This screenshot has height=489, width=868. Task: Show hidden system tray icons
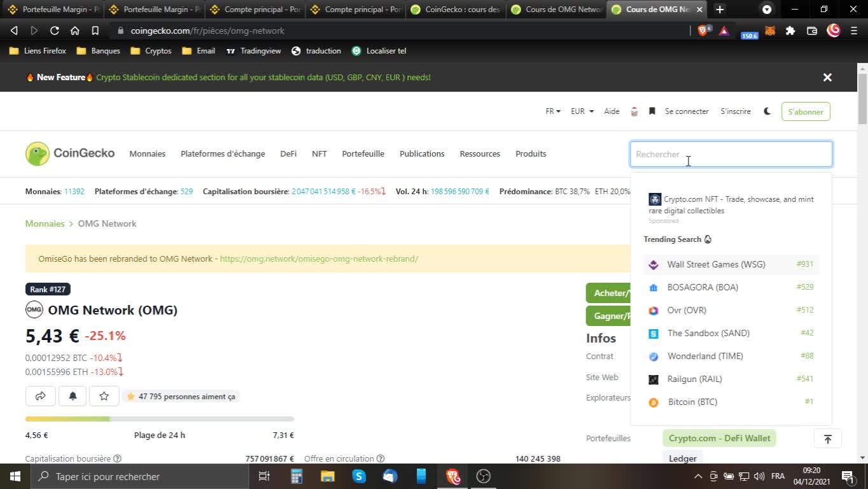click(698, 476)
